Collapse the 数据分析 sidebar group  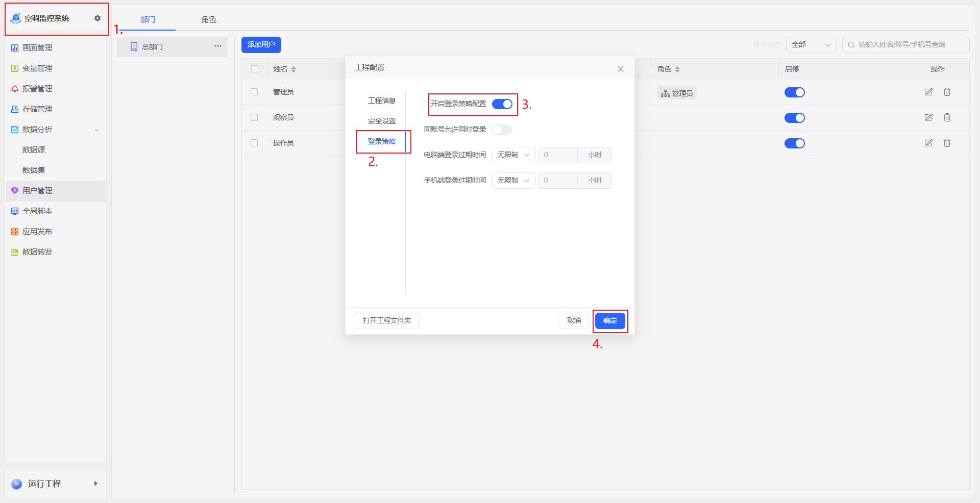pyautogui.click(x=97, y=130)
